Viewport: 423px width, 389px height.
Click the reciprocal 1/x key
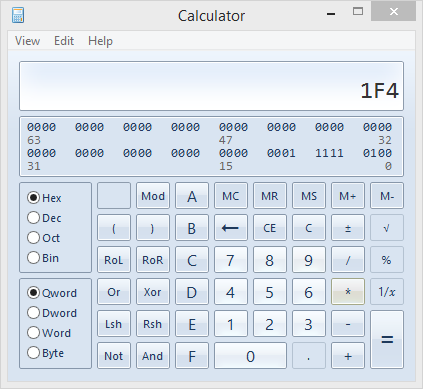click(387, 292)
